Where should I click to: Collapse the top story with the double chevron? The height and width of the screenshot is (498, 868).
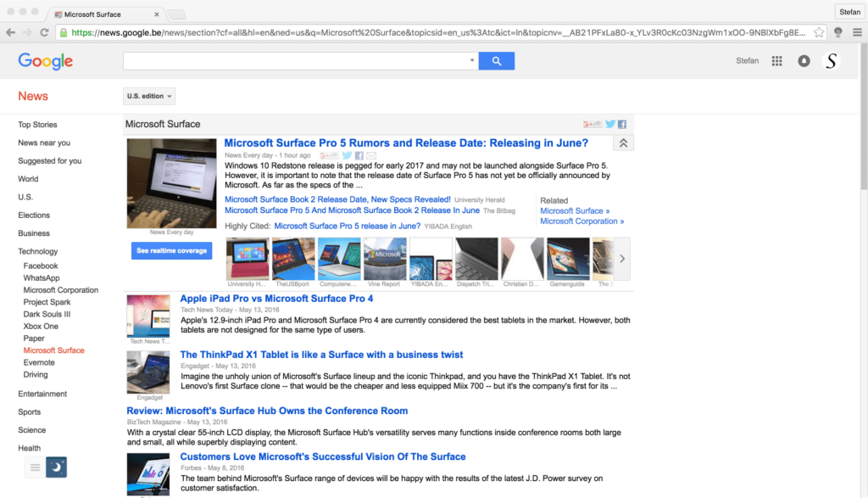click(623, 144)
